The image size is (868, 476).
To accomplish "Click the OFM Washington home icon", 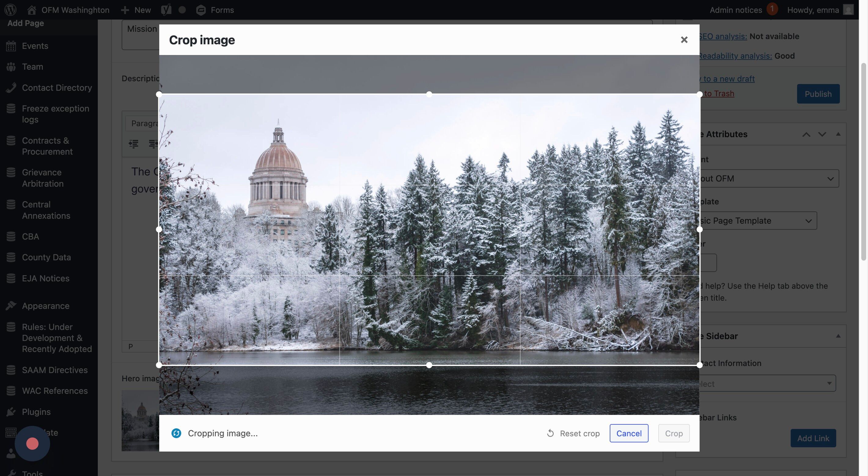I will (32, 10).
